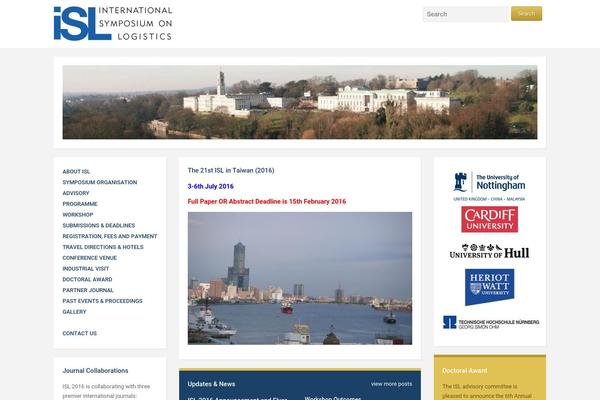Open Doctoral Award menu link

click(87, 279)
